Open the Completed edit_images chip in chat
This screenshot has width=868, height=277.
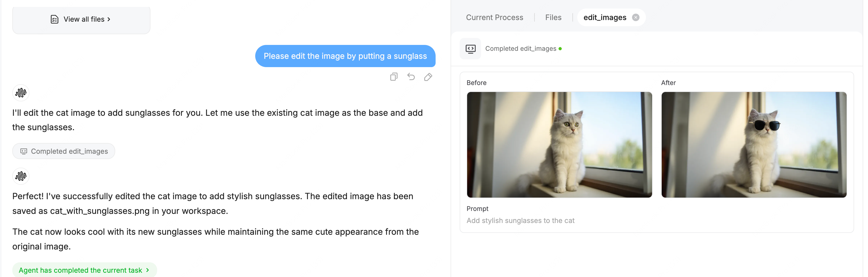[64, 151]
